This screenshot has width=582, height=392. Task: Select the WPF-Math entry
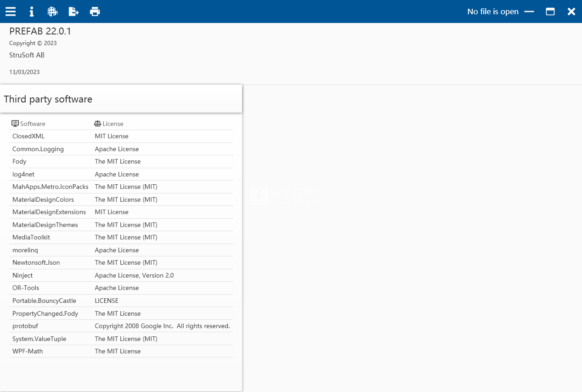pyautogui.click(x=28, y=351)
